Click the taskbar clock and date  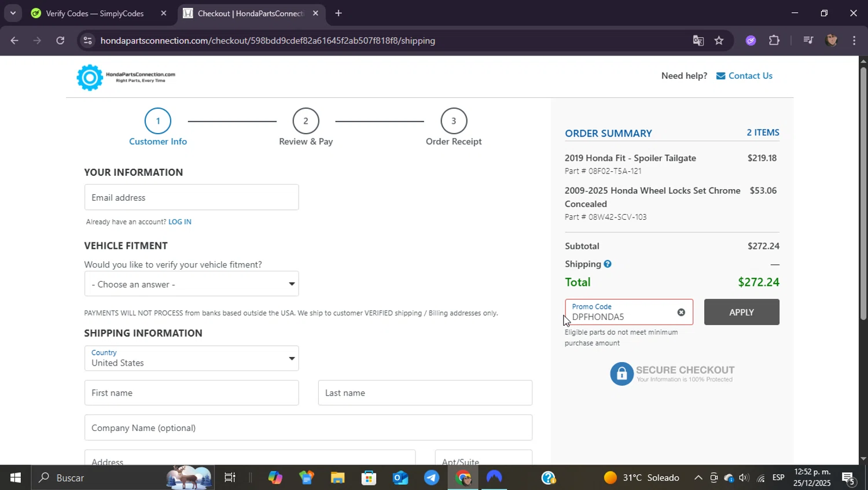coord(812,478)
